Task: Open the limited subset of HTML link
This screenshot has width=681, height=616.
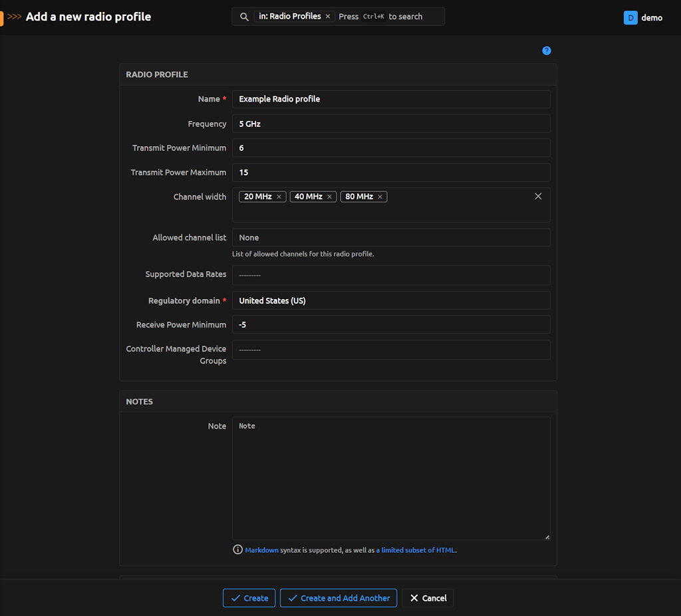Action: coord(416,550)
